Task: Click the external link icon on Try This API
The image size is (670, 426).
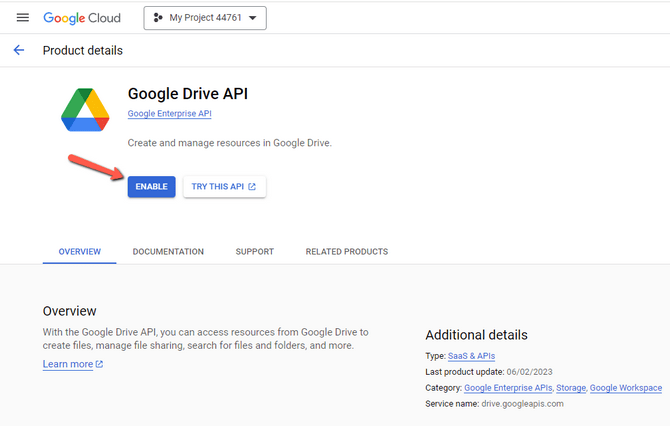Action: (x=252, y=187)
